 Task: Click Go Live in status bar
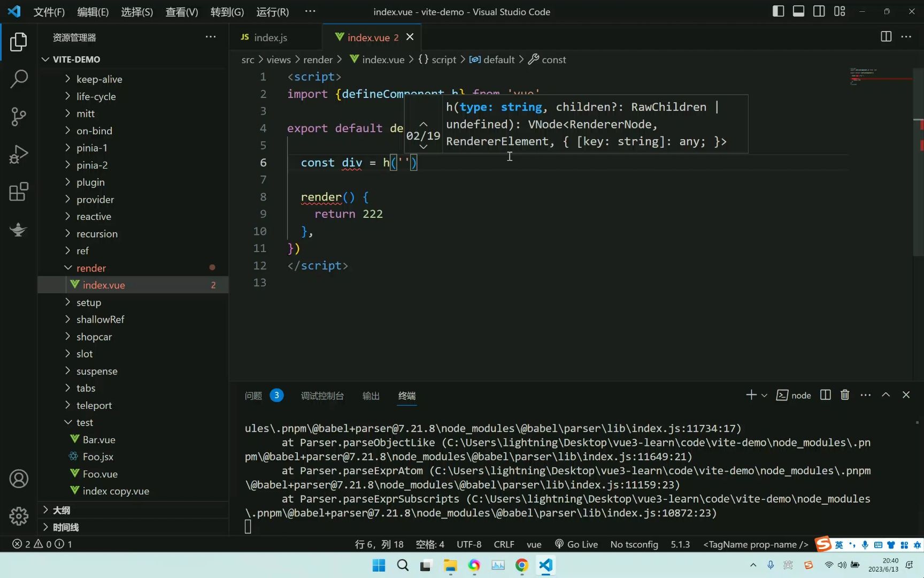576,544
